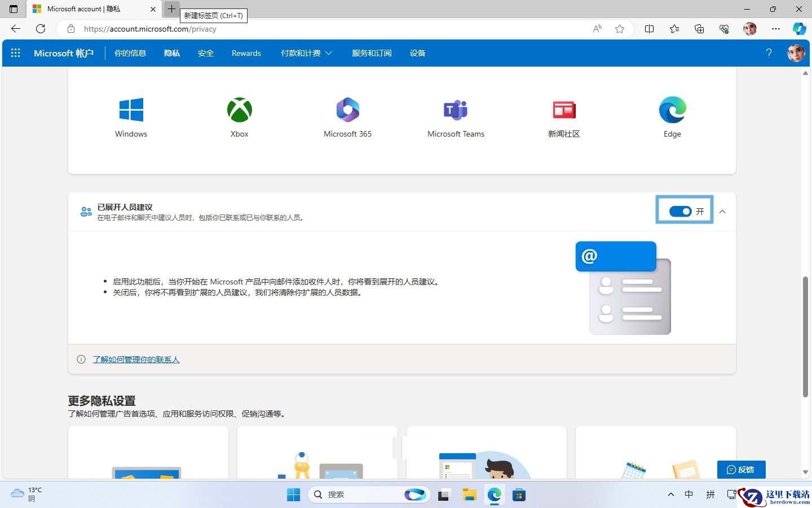Switch the 中 input language indicator
Image resolution: width=812 pixels, height=508 pixels.
pyautogui.click(x=689, y=494)
